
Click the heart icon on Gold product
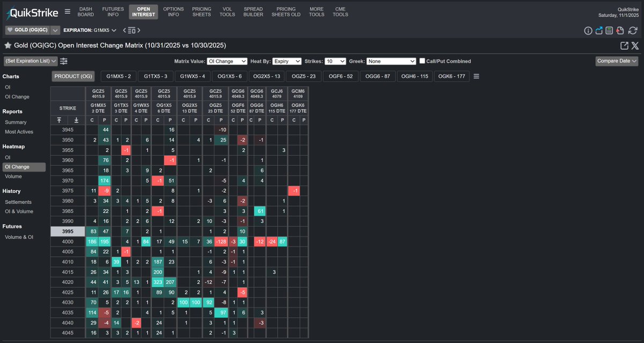pyautogui.click(x=10, y=30)
